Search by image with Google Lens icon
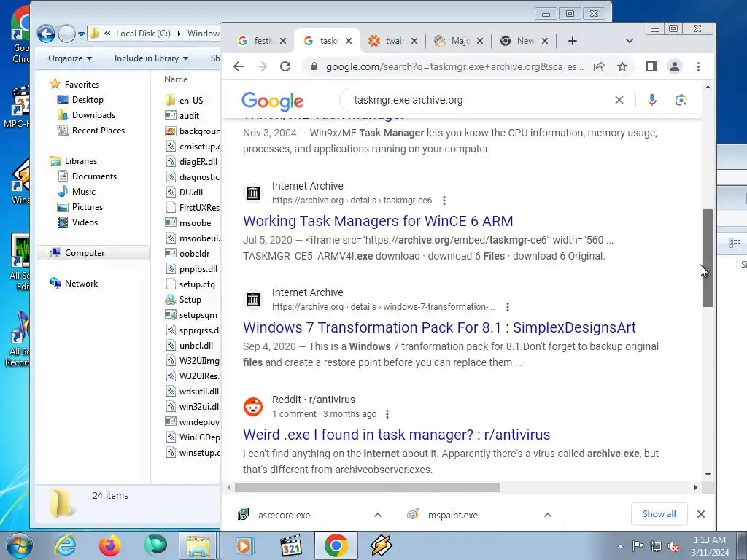747x560 pixels. (681, 100)
